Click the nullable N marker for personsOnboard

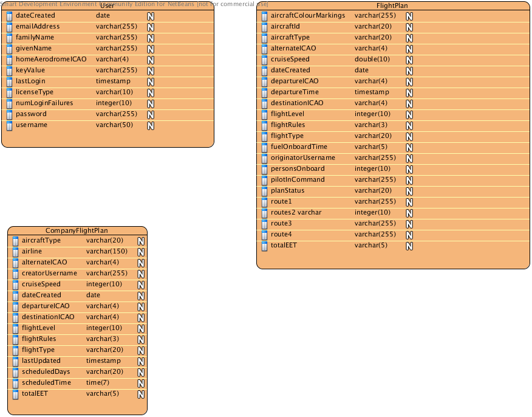[x=409, y=169]
